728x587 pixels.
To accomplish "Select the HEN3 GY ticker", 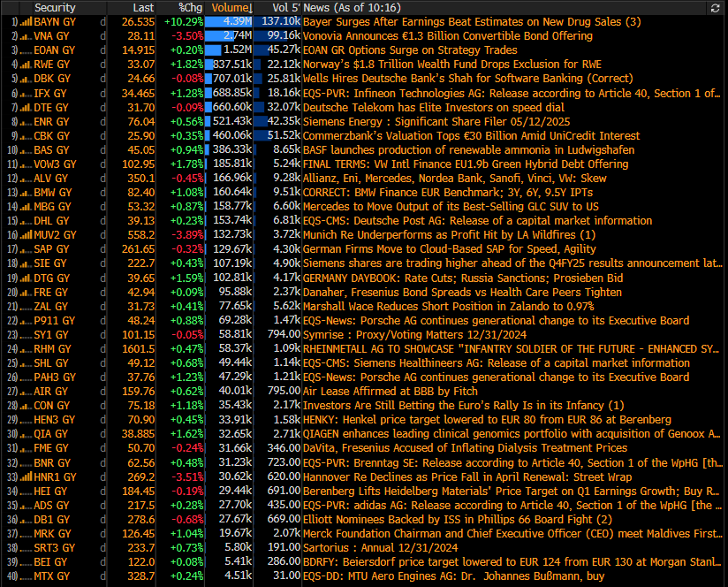I will (x=54, y=420).
